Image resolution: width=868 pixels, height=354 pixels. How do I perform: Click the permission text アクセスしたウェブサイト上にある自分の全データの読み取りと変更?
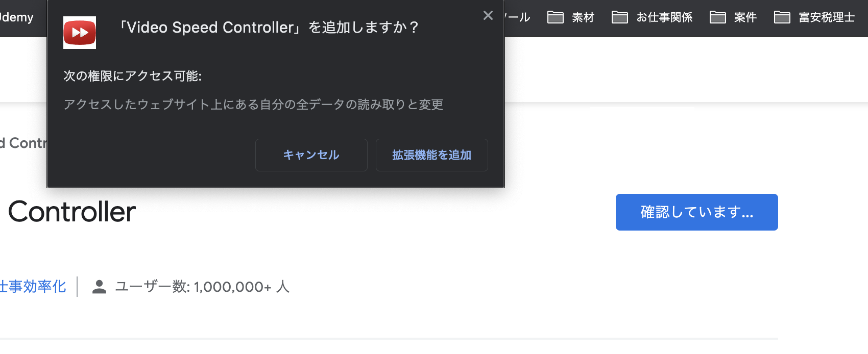[x=253, y=105]
